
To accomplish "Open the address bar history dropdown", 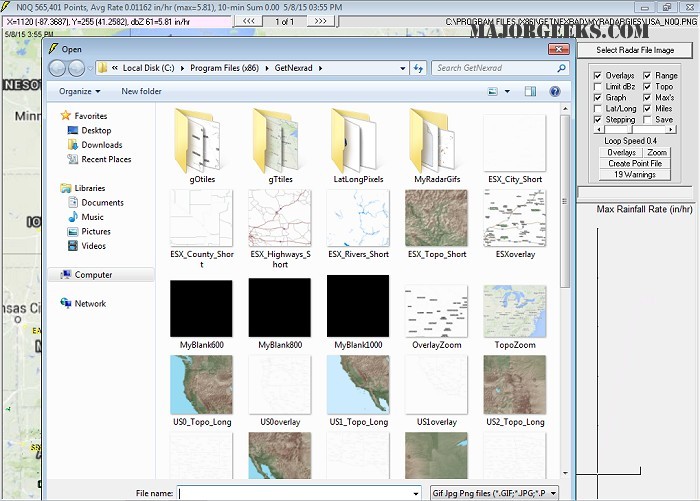I will (404, 68).
